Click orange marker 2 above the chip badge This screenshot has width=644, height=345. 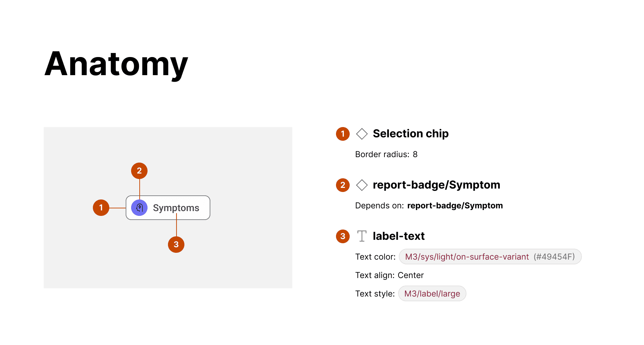tap(139, 171)
